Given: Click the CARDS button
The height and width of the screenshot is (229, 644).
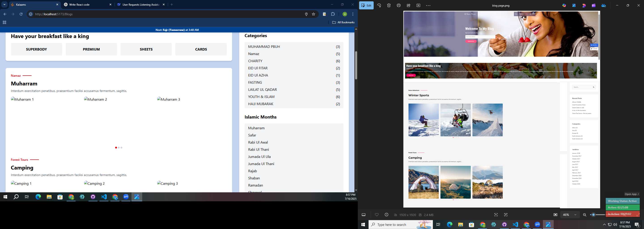Looking at the screenshot, I should coord(201,49).
